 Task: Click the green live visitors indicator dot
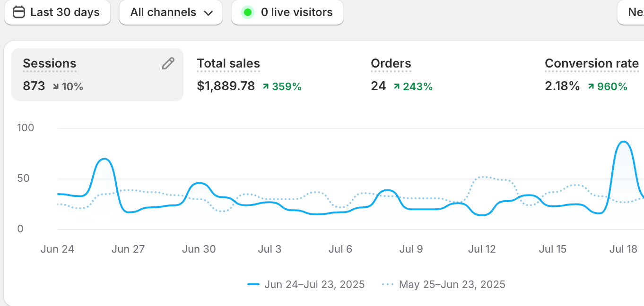coord(247,12)
